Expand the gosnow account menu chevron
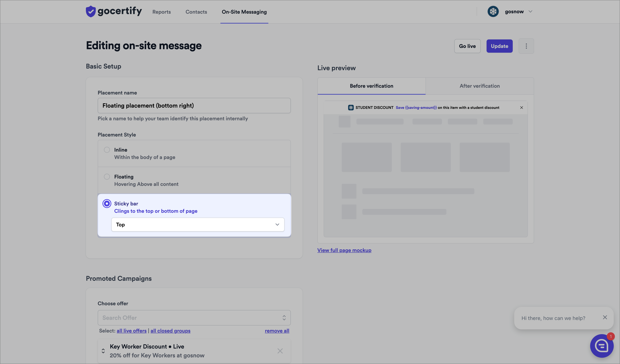Viewport: 620px width, 364px height. 530,12
